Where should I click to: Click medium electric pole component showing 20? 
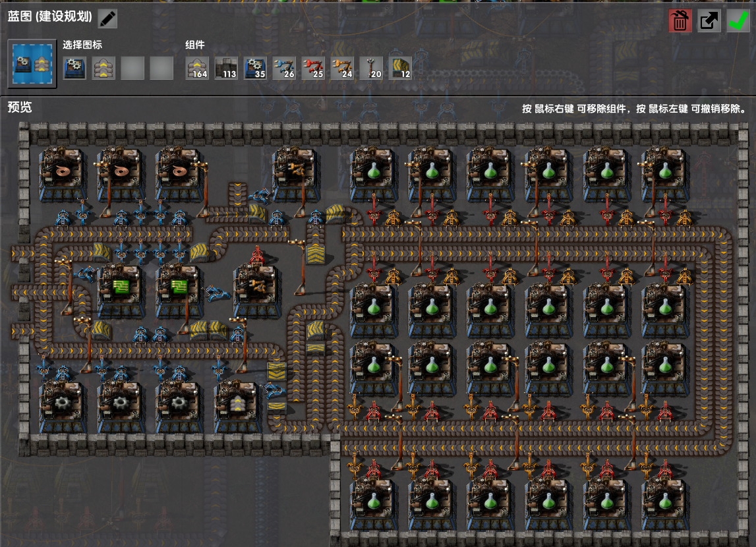pyautogui.click(x=371, y=68)
